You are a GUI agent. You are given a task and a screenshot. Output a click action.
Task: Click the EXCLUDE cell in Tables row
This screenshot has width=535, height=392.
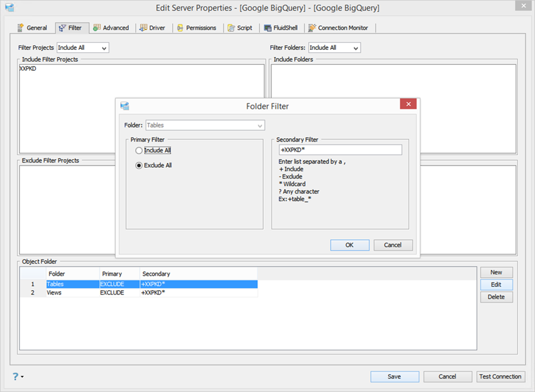(120, 284)
